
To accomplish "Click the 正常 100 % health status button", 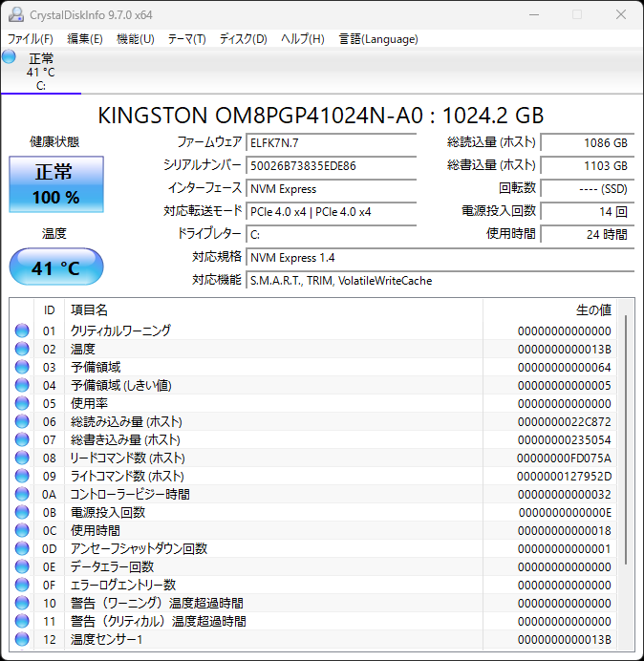I will coord(56,184).
